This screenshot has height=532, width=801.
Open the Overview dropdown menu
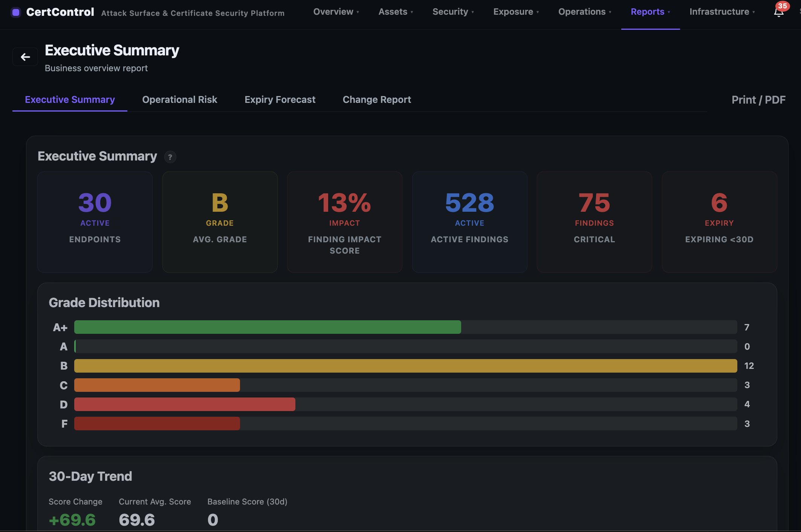coord(336,12)
